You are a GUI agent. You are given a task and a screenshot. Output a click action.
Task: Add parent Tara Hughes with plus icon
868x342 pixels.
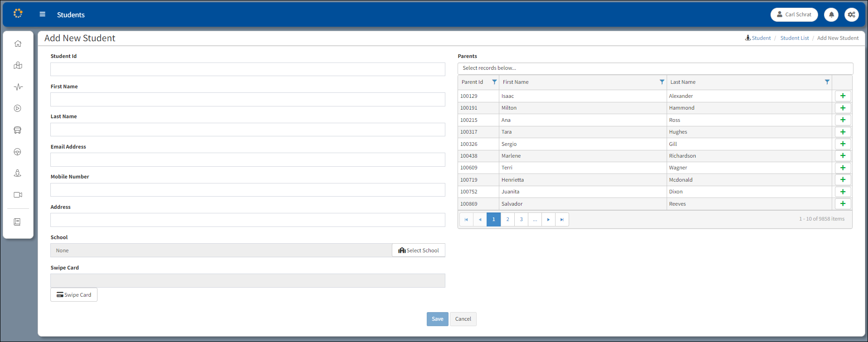coord(843,132)
